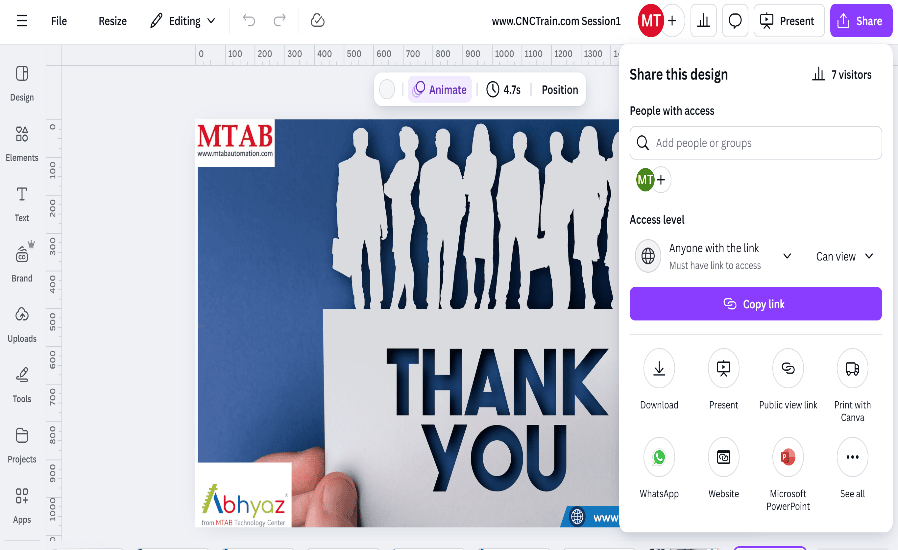Viewport: 898px width, 550px height.
Task: Click the undo arrow
Action: pos(249,20)
